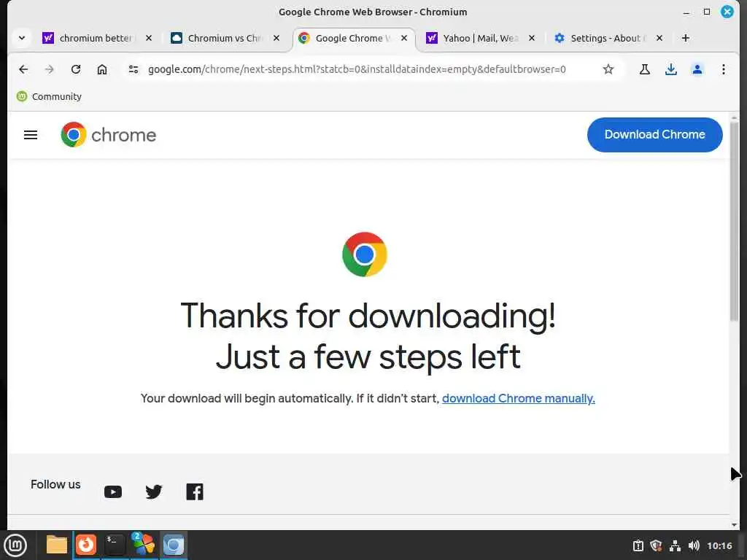Close the Settings tab

coord(659,38)
